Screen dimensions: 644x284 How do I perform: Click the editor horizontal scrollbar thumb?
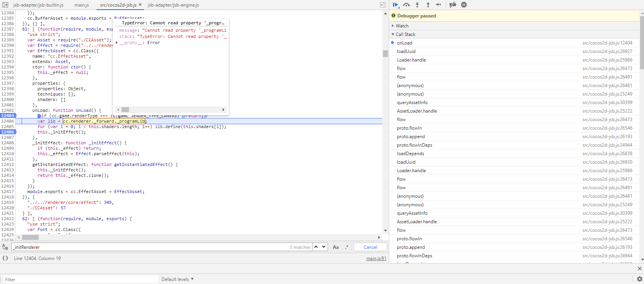[x=30, y=237]
